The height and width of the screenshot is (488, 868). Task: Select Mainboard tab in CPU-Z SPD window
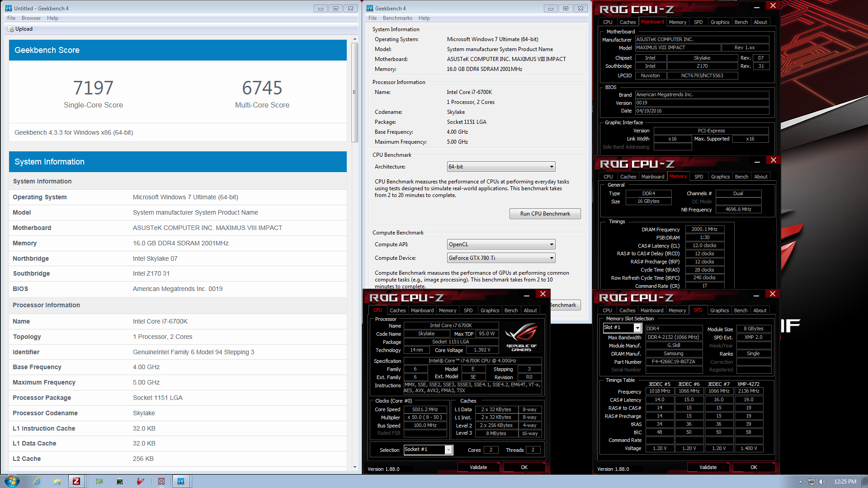[x=651, y=310]
